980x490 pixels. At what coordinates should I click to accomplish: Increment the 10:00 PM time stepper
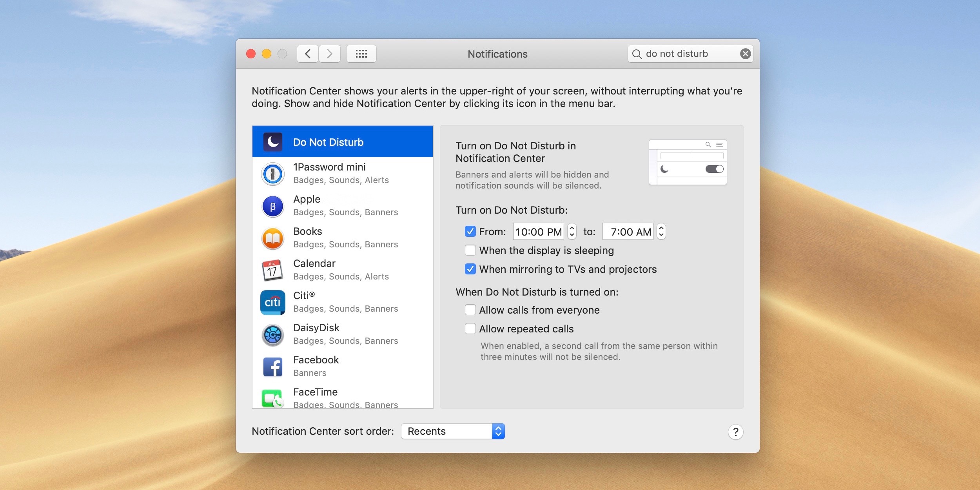(x=572, y=228)
